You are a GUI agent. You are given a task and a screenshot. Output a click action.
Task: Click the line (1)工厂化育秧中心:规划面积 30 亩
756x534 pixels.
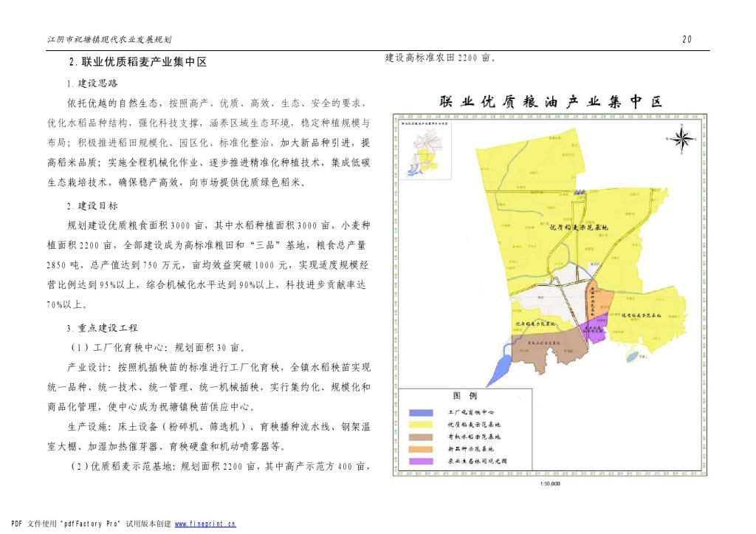click(159, 348)
